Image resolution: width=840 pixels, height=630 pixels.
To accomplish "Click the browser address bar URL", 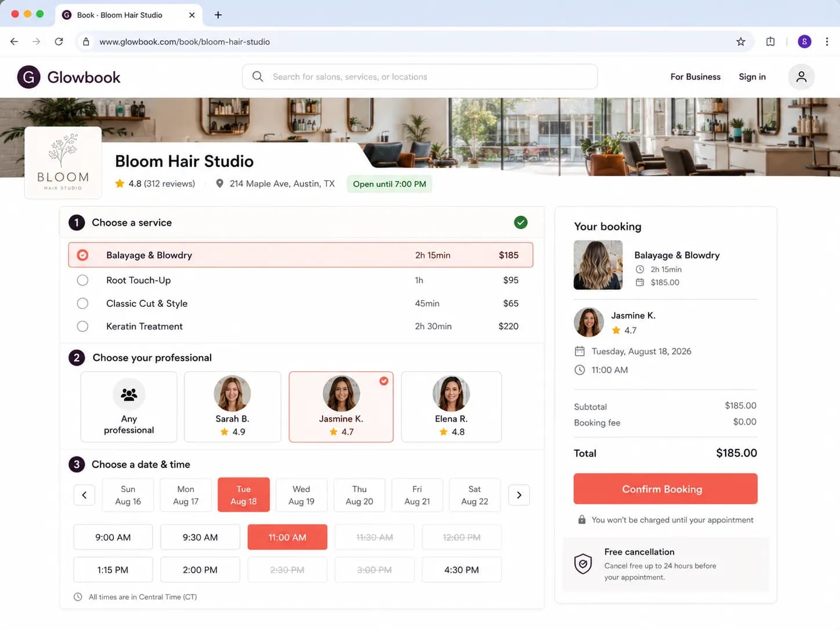I will tap(184, 42).
